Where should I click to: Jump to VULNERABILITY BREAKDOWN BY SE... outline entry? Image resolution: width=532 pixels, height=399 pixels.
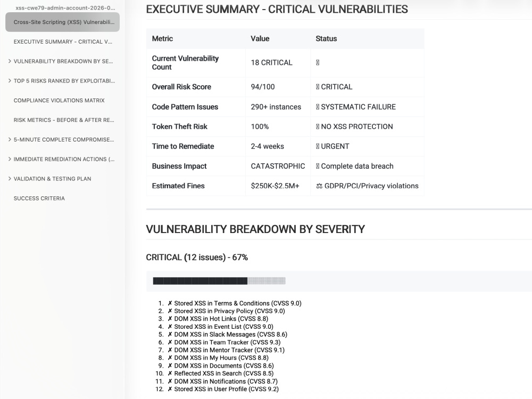pyautogui.click(x=63, y=61)
